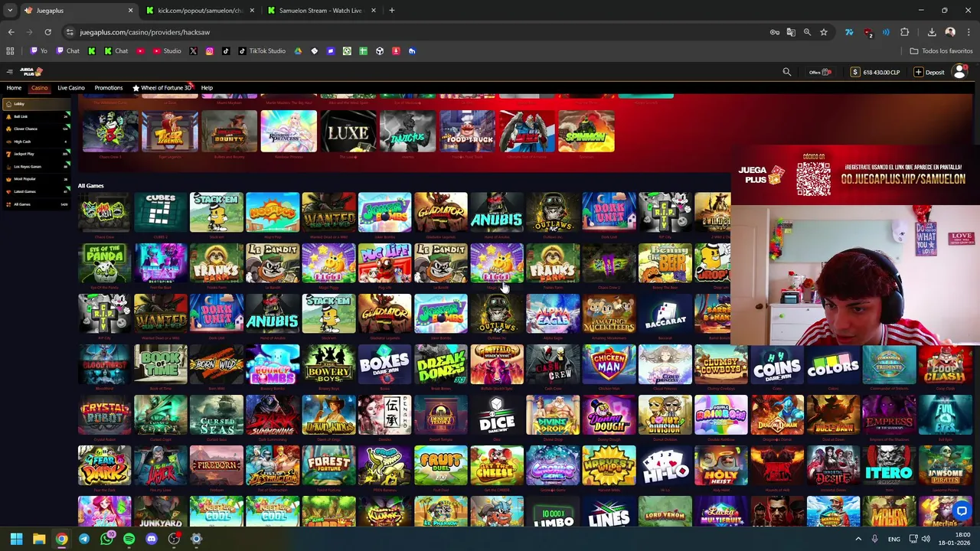Select Most Popular category in sidebar
Screen dimensions: 980x551
(x=35, y=179)
